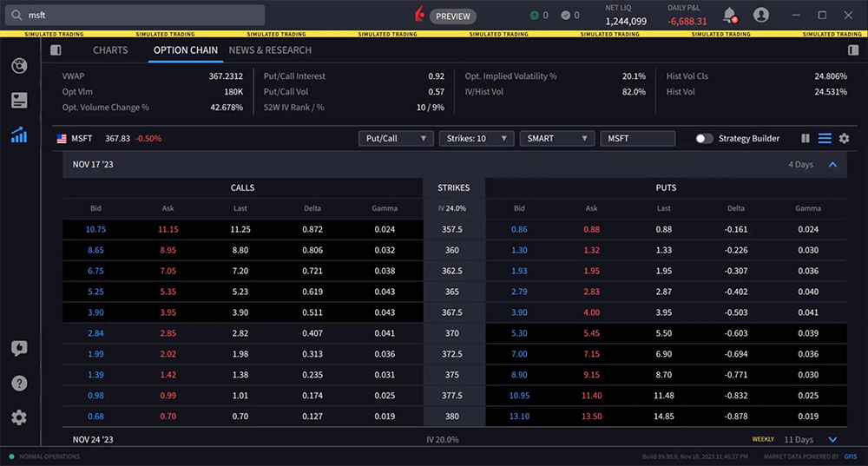Click the grey filled orders check indicator

pyautogui.click(x=565, y=16)
